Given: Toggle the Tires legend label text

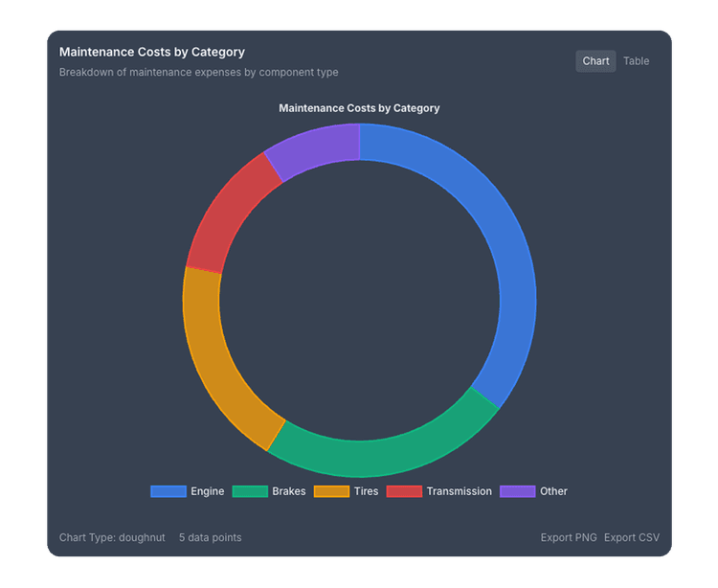Looking at the screenshot, I should click(x=366, y=491).
